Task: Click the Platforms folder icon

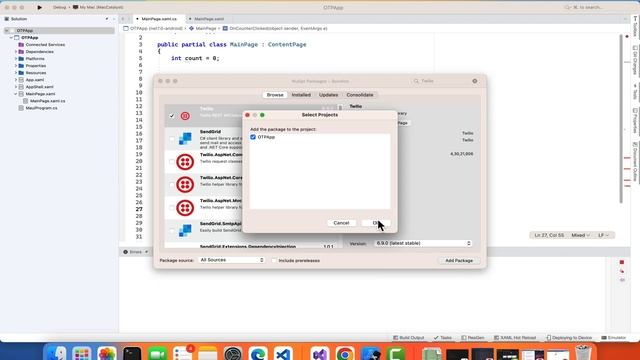Action: point(21,59)
